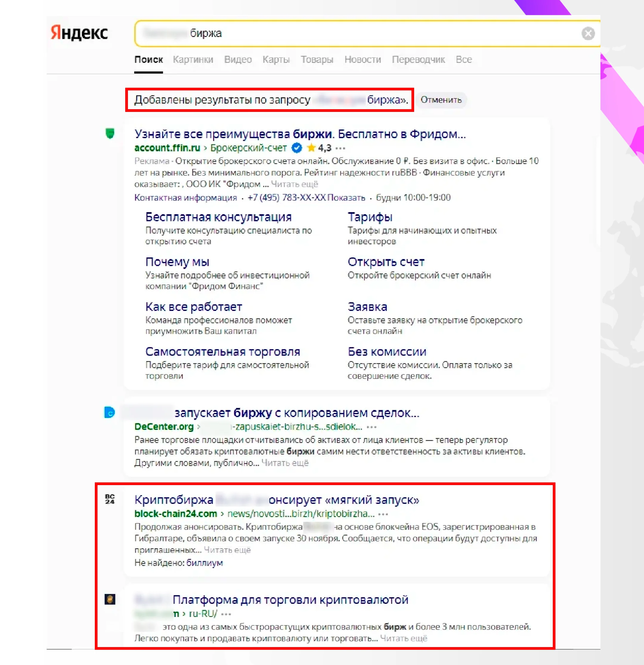The width and height of the screenshot is (644, 665).
Task: Visit the DeCenter.org domain link
Action: pyautogui.click(x=164, y=427)
